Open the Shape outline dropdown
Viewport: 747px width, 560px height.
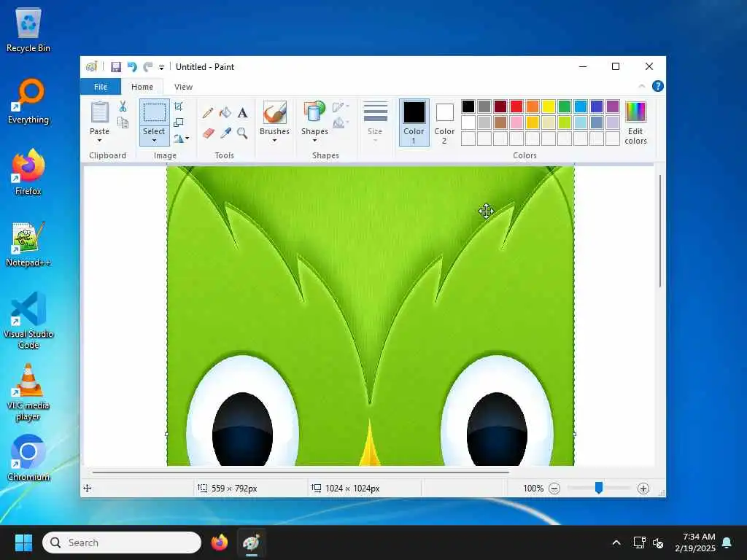click(341, 107)
